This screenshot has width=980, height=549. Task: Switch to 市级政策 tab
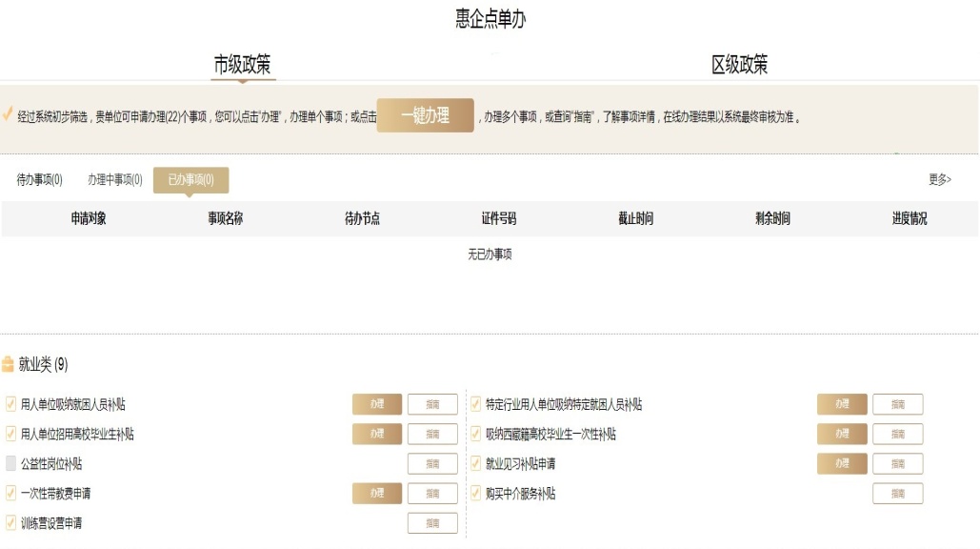click(x=243, y=65)
